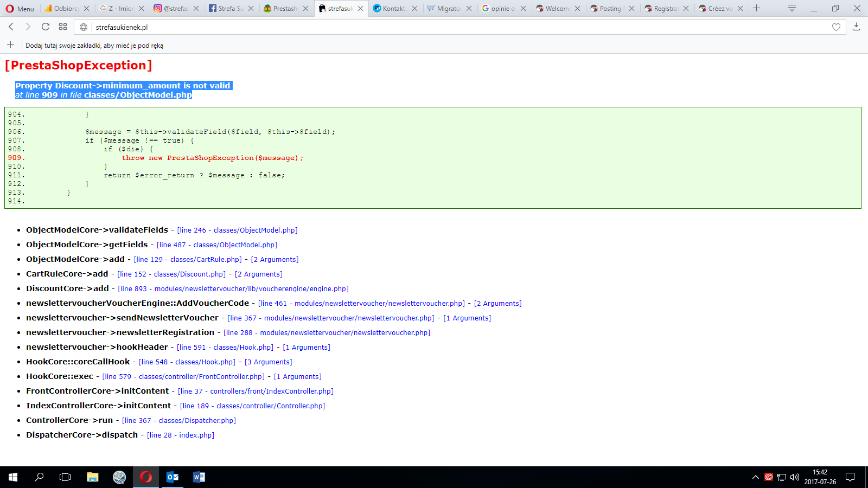Open the line 28 index.php link
This screenshot has height=488, width=868.
point(181,435)
